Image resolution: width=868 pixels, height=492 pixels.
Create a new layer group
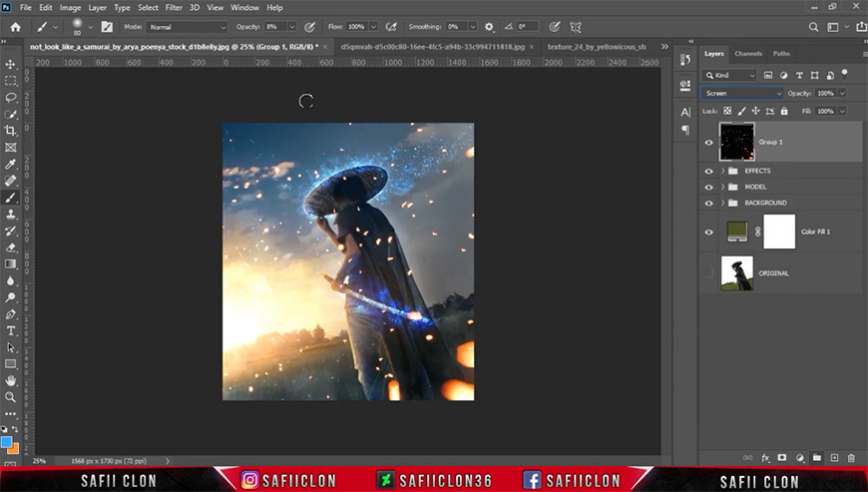tap(816, 458)
